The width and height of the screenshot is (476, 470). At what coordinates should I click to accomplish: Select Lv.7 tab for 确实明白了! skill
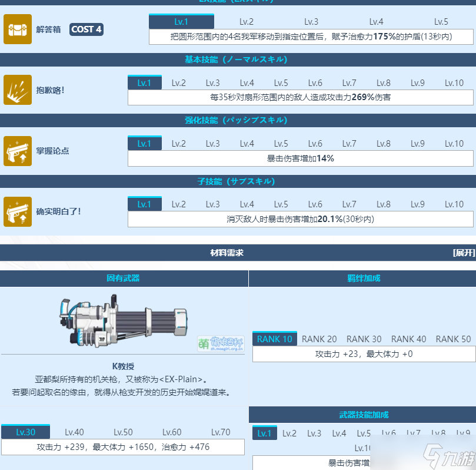click(349, 204)
